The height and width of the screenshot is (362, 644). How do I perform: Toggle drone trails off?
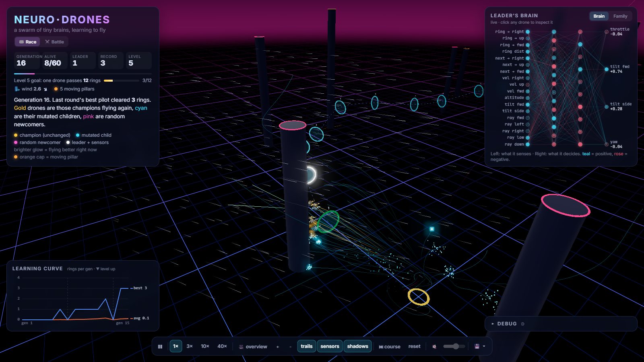click(x=307, y=346)
